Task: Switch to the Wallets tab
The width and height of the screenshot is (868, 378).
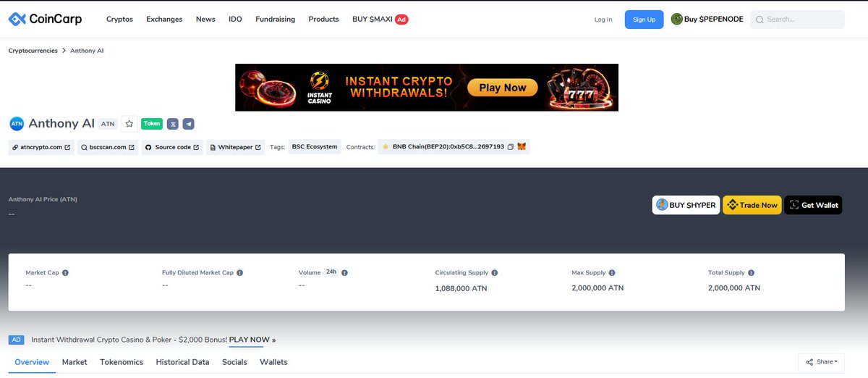Action: (273, 362)
